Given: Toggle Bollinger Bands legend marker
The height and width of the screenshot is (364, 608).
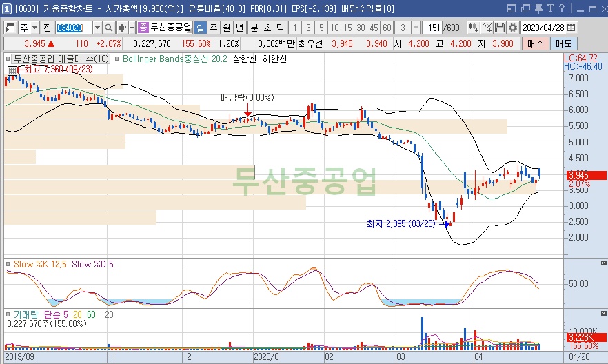Looking at the screenshot, I should click(x=116, y=59).
